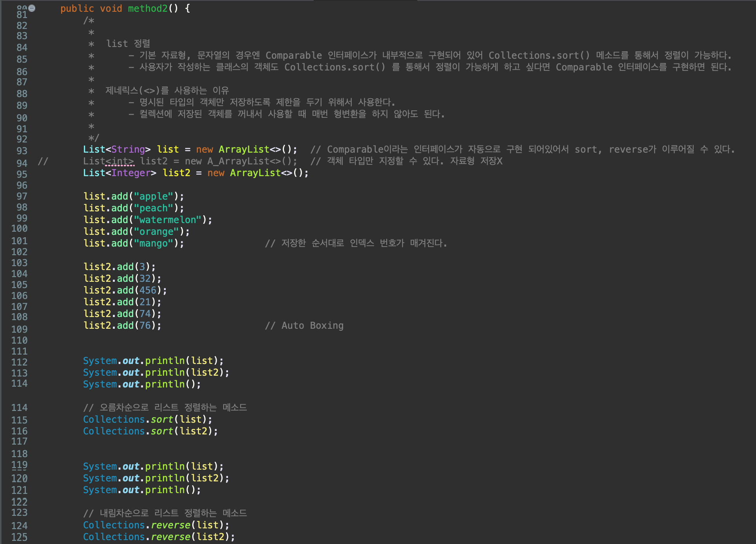Image resolution: width=756 pixels, height=544 pixels.
Task: Click the list2.add(456) statement
Action: pyautogui.click(x=125, y=290)
